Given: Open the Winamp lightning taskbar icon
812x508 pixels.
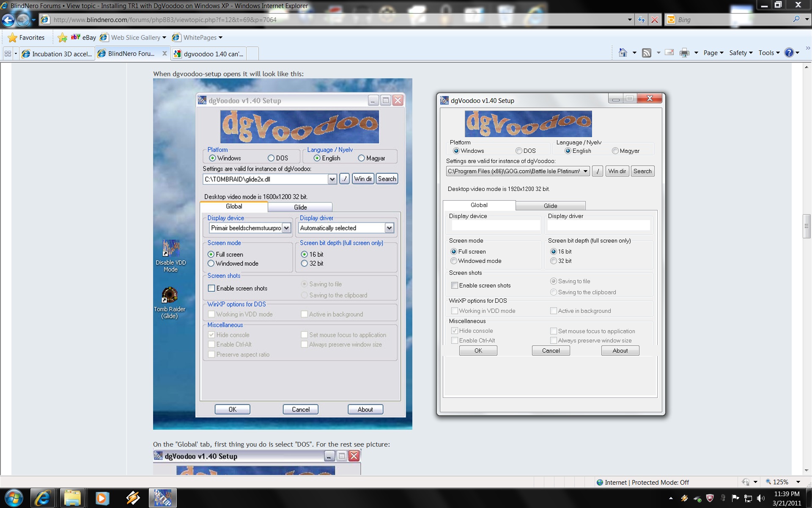Looking at the screenshot, I should coord(133,498).
